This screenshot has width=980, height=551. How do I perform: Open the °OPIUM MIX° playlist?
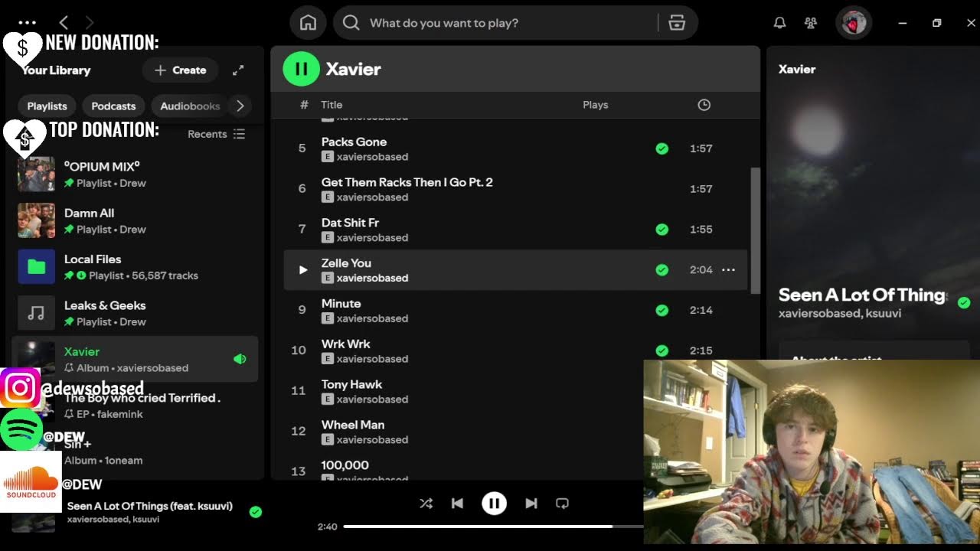click(135, 174)
